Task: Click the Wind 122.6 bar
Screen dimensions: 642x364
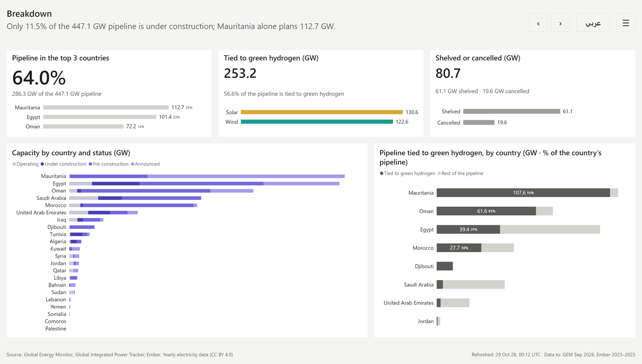Action: coord(317,121)
